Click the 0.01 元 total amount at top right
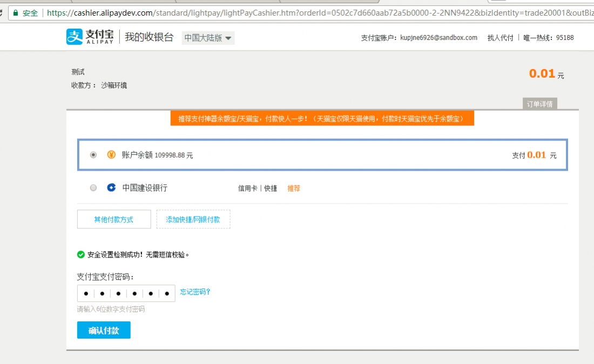This screenshot has height=364, width=594. (546, 74)
